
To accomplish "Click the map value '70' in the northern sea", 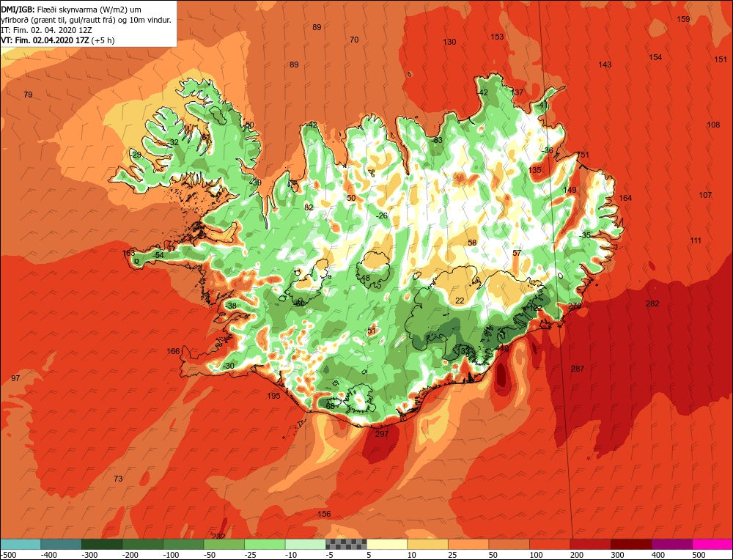I will coord(354,40).
